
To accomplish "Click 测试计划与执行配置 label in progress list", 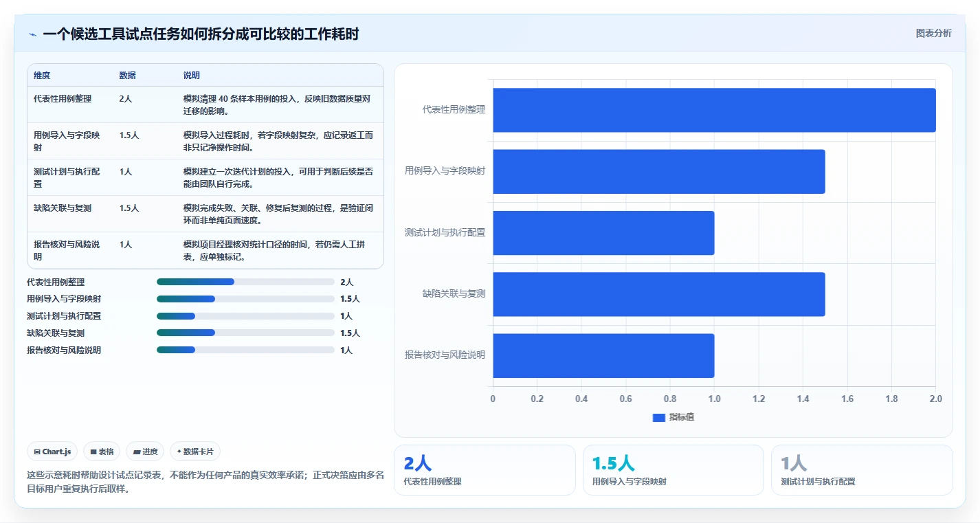I will (64, 316).
